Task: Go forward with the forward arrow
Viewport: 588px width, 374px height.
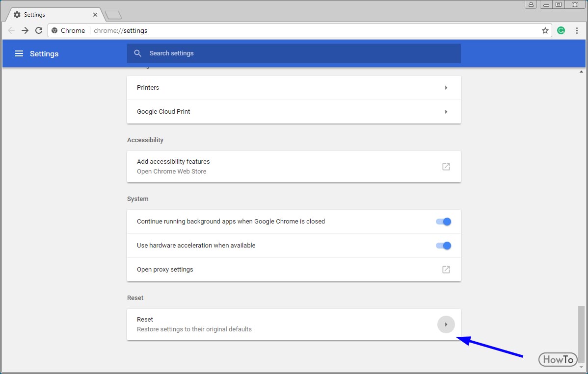Action: click(x=25, y=30)
